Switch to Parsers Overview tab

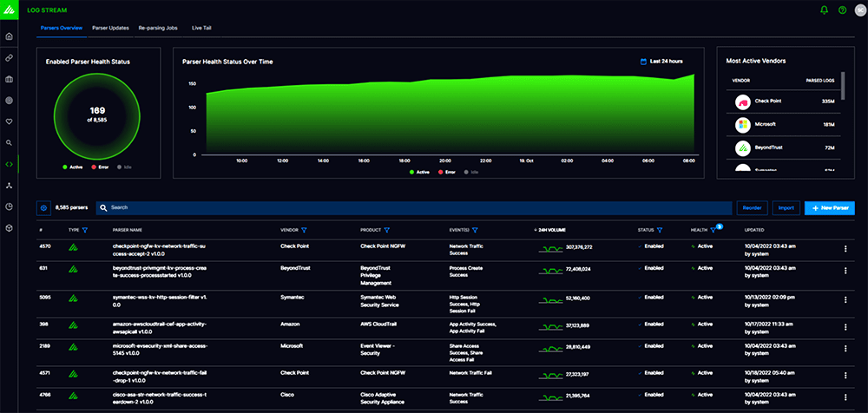point(62,28)
